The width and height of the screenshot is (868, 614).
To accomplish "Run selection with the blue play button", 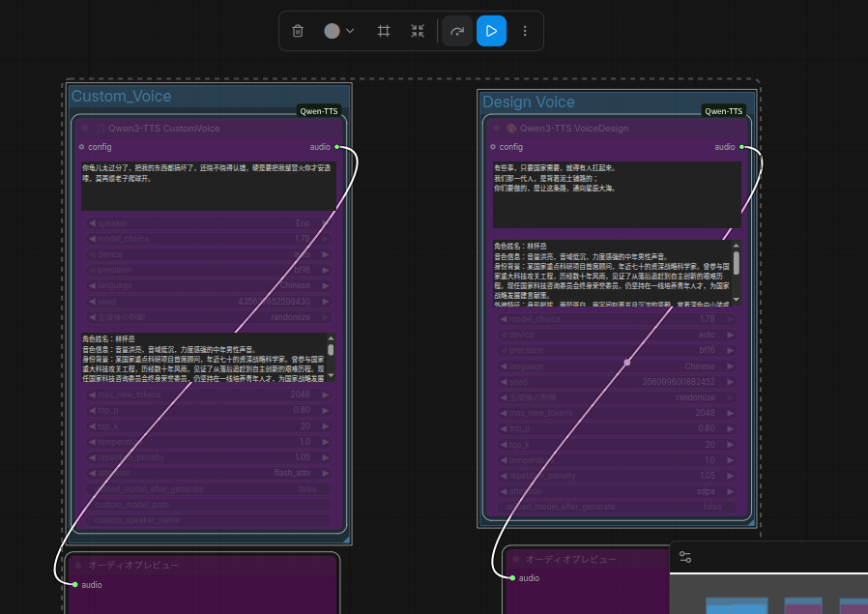I will click(x=491, y=31).
